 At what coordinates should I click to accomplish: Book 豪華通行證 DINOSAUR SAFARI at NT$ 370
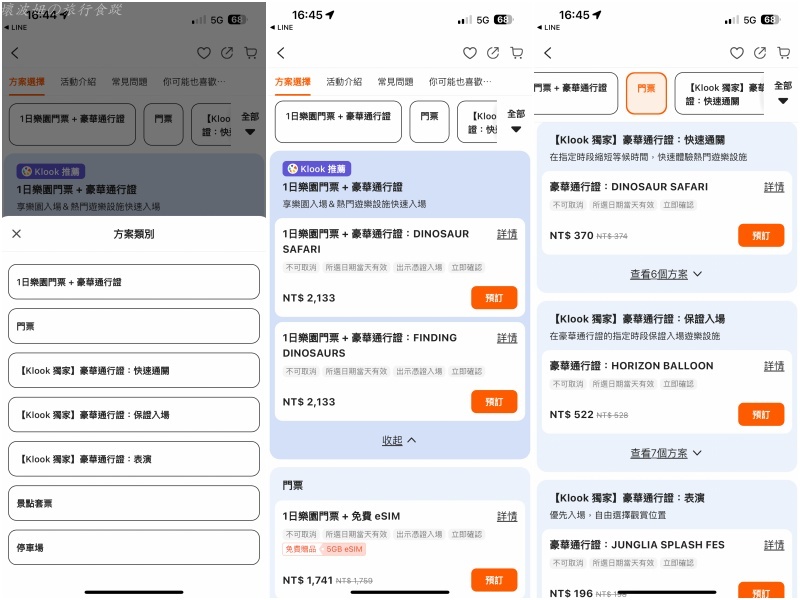761,236
